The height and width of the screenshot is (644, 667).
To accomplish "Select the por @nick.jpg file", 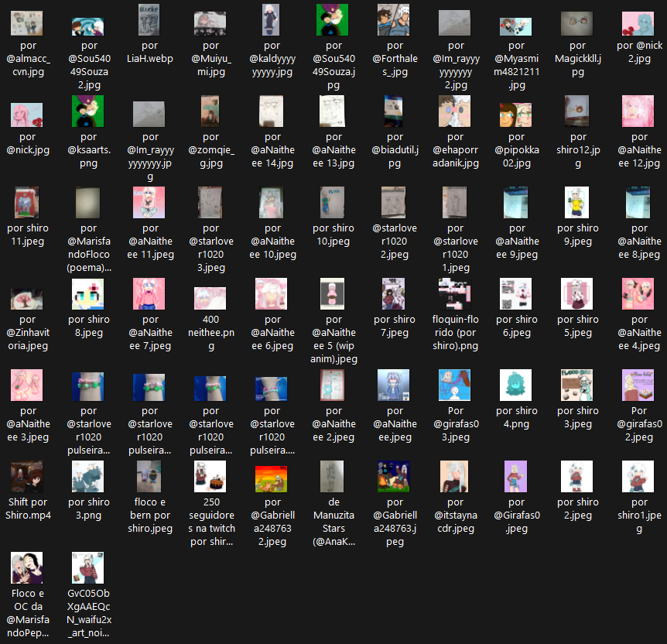I will point(27,115).
